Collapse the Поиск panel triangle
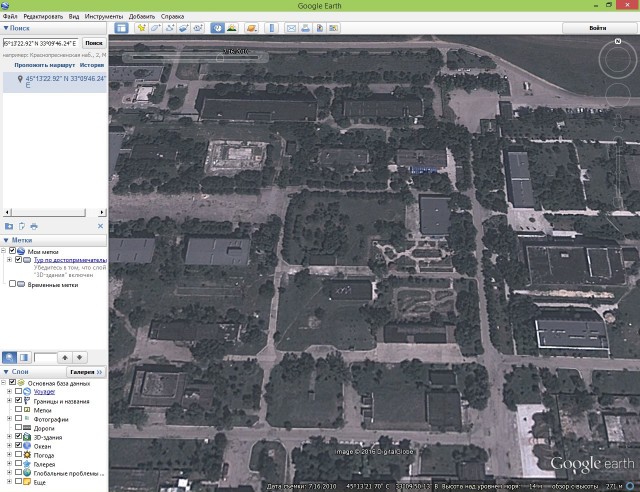 6,28
